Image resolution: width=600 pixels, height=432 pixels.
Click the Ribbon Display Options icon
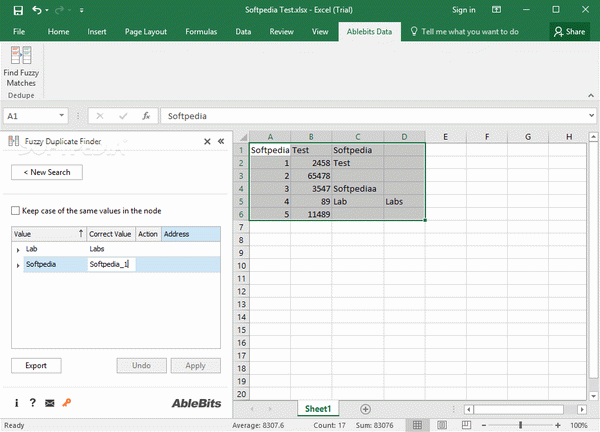496,10
